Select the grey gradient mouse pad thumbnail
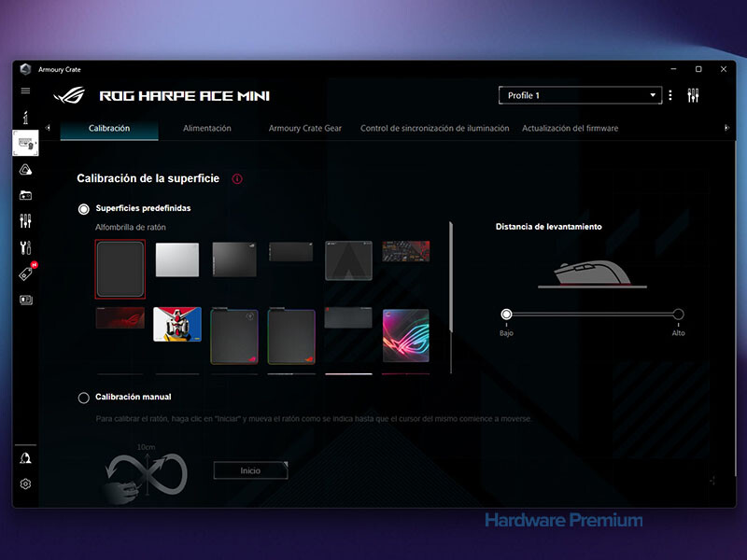The width and height of the screenshot is (747, 560). [x=234, y=259]
